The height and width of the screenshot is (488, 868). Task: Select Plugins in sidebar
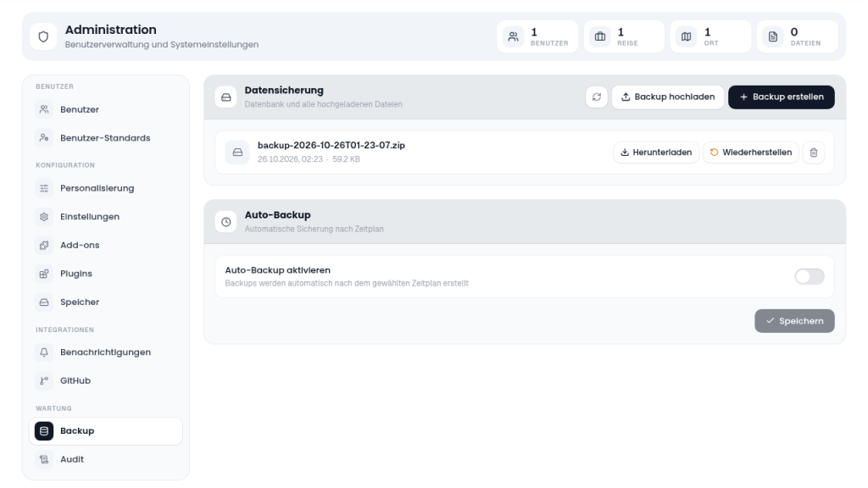click(106, 274)
